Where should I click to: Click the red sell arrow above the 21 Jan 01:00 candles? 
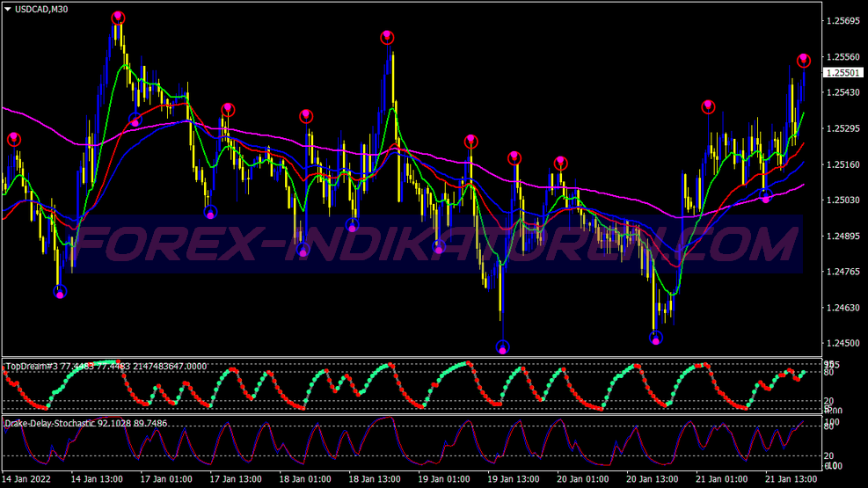(x=708, y=106)
